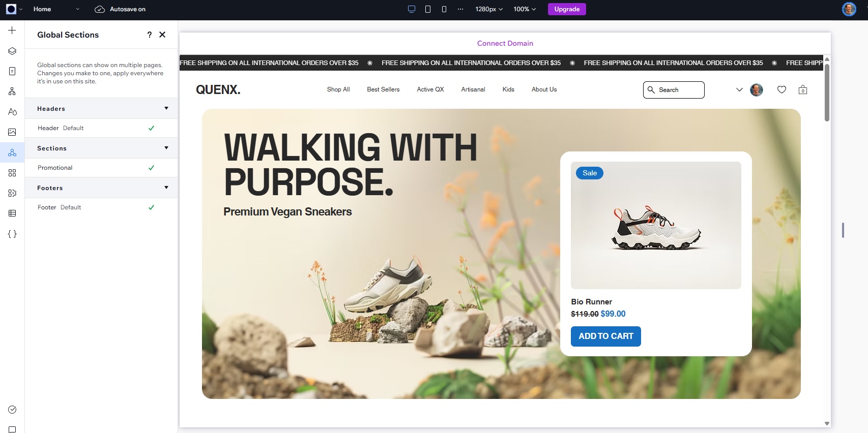Viewport: 868px width, 433px height.
Task: Click the Sale badge on product
Action: click(x=590, y=173)
